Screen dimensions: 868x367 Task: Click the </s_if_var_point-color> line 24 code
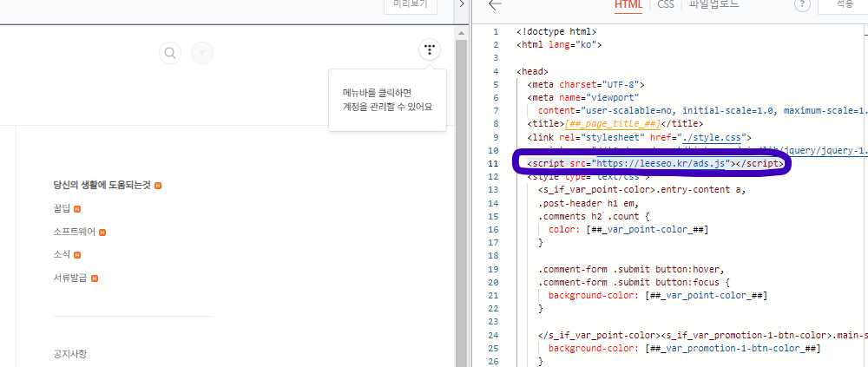[x=702, y=335]
